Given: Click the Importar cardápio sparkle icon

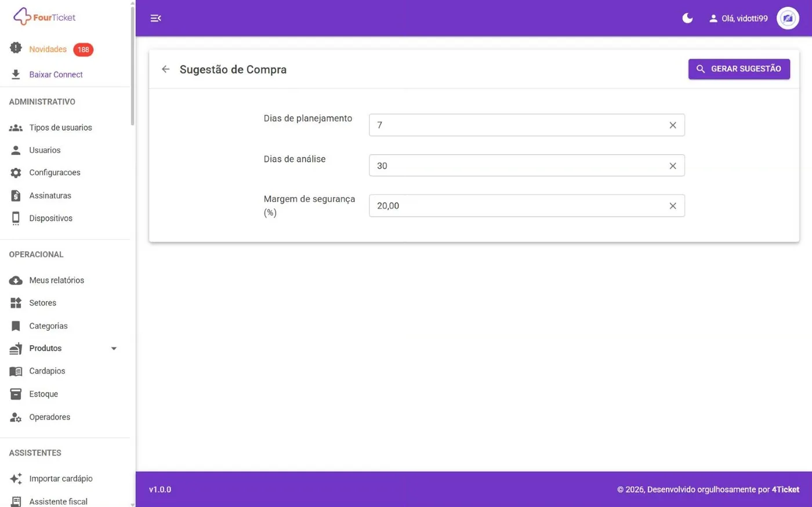Looking at the screenshot, I should 16,479.
